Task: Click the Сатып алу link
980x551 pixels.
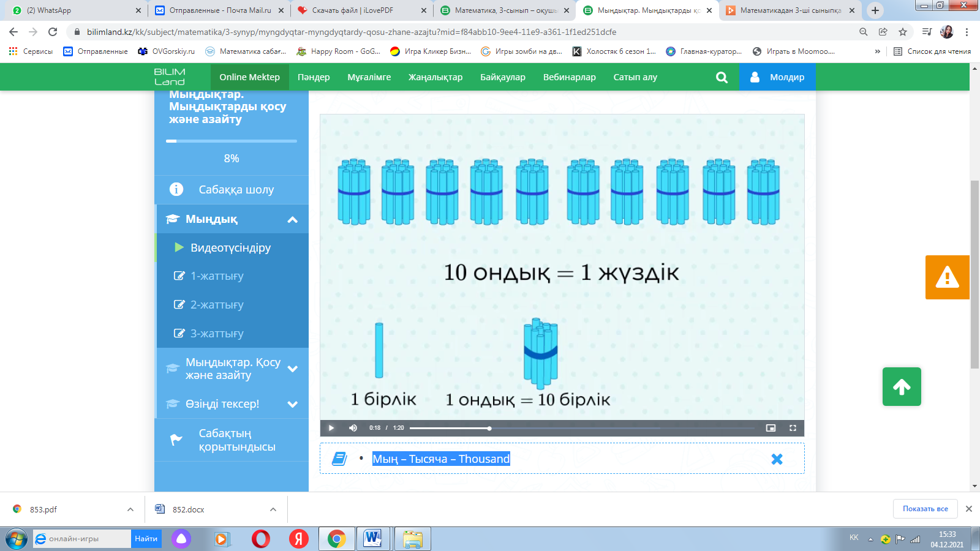Action: (635, 77)
